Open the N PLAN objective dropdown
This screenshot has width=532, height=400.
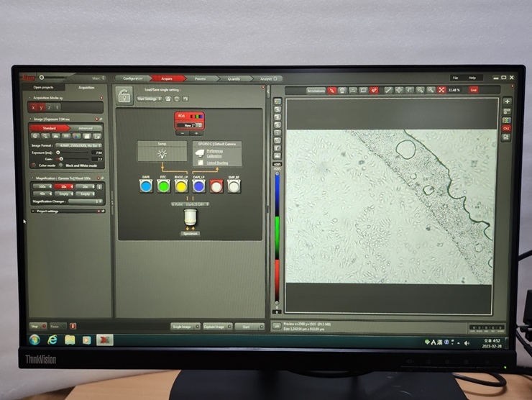pos(190,204)
